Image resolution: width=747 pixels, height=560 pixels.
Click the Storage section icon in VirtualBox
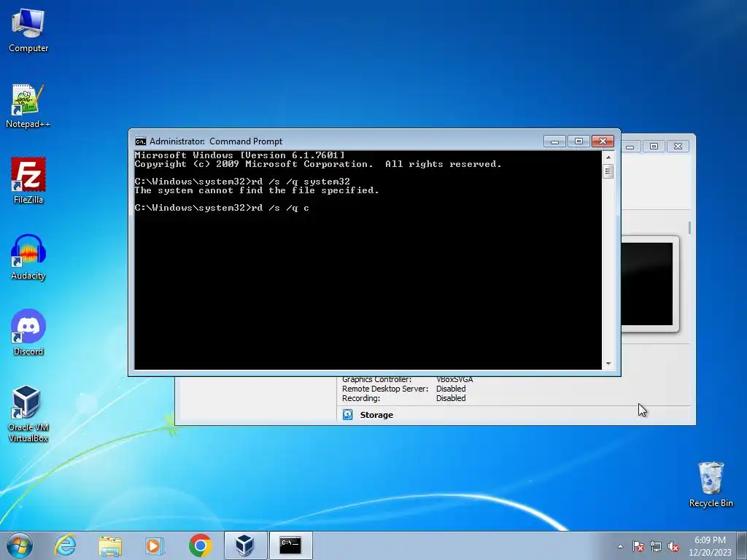tap(348, 415)
